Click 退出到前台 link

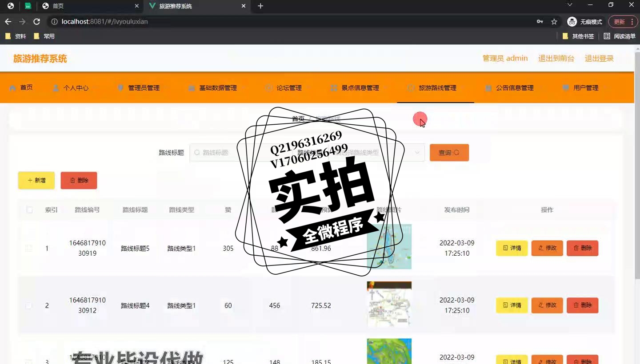click(556, 59)
